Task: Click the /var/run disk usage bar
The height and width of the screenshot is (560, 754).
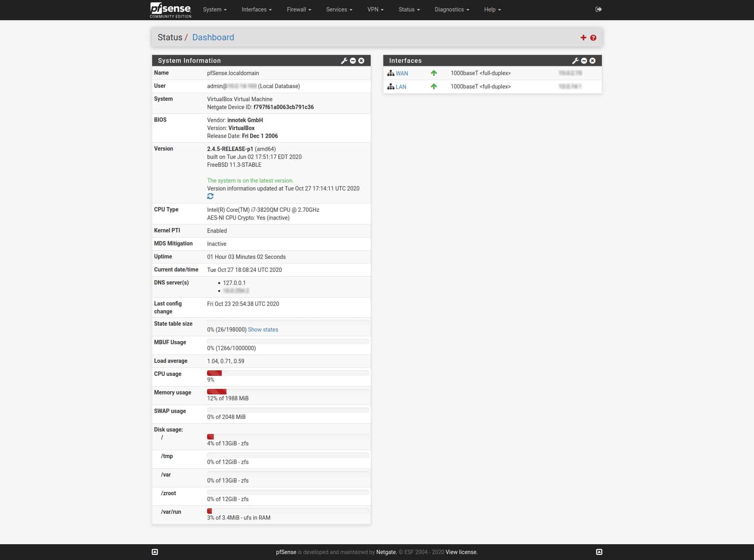Action: [288, 511]
